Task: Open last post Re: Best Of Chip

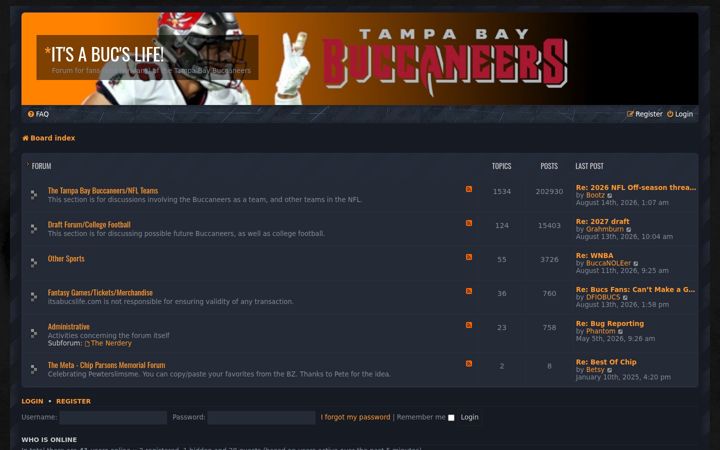Action: click(606, 362)
